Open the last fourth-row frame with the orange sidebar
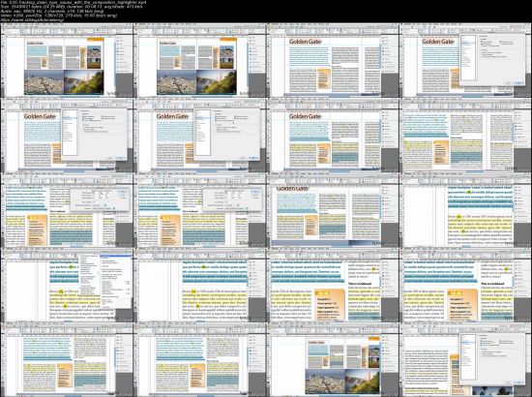532x397 pixels. [466, 286]
